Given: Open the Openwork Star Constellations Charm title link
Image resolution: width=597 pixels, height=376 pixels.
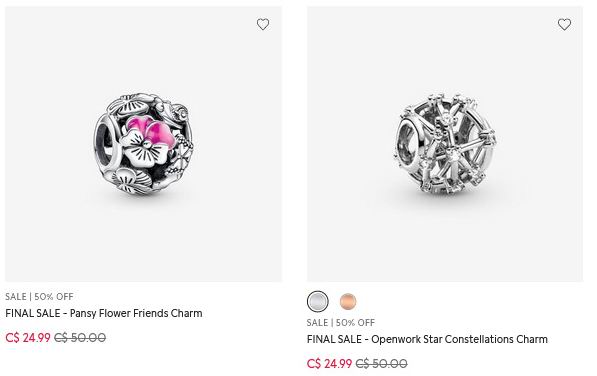Looking at the screenshot, I should tap(427, 339).
